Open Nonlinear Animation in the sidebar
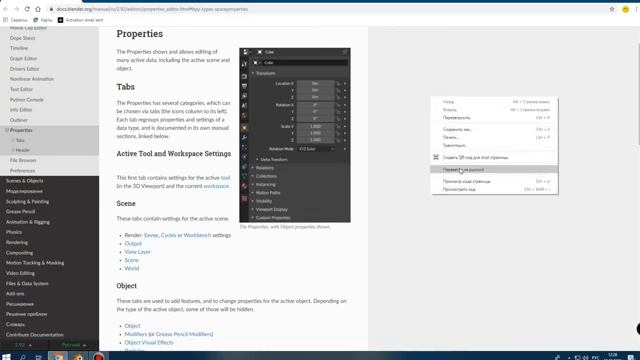The width and height of the screenshot is (640, 360). point(32,79)
